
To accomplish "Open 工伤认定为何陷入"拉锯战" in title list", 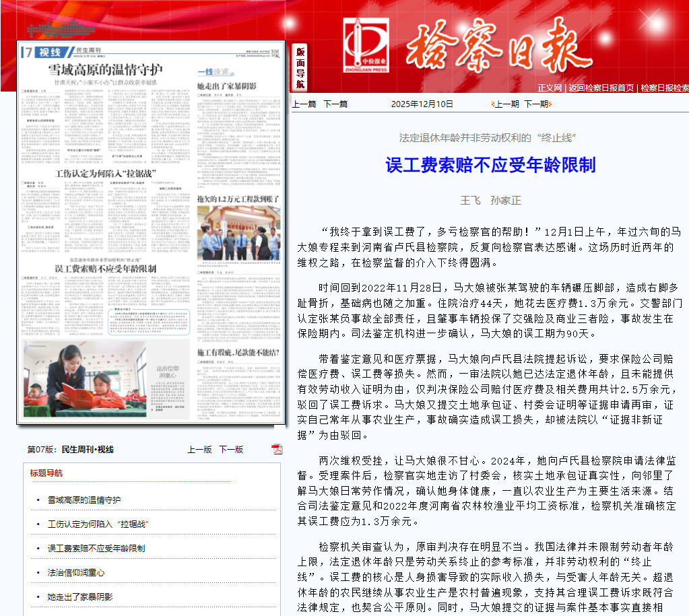I will (98, 524).
